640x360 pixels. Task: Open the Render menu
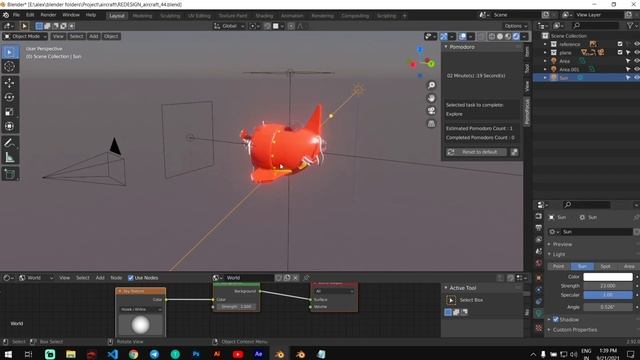click(48, 15)
